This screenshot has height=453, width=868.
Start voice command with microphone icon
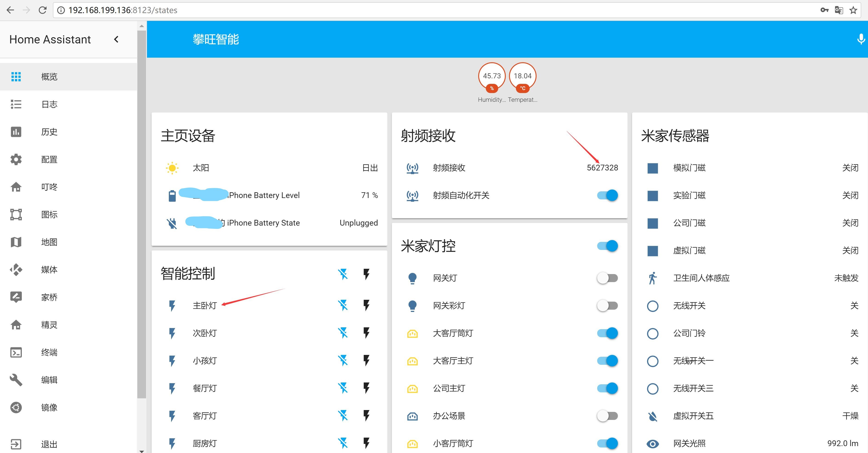click(861, 39)
